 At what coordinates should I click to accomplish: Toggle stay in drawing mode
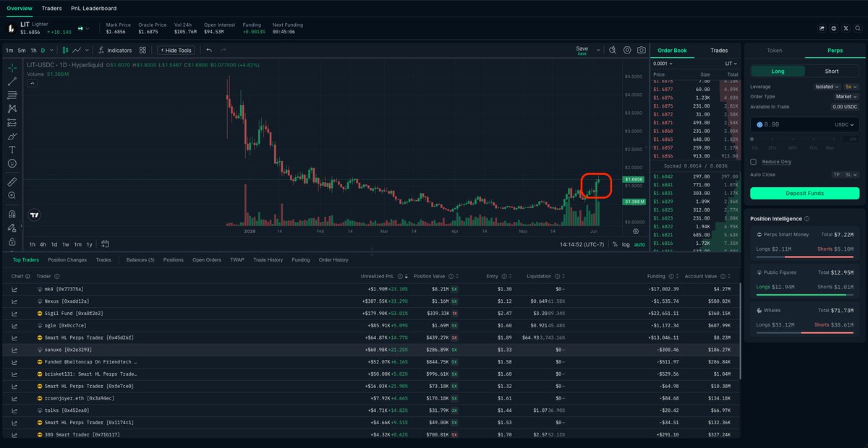pos(12,227)
